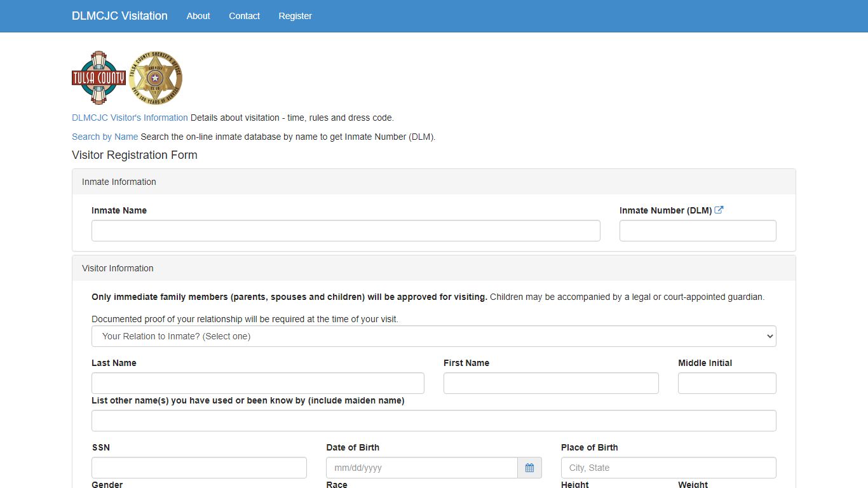Click the other names used input field

[433, 421]
